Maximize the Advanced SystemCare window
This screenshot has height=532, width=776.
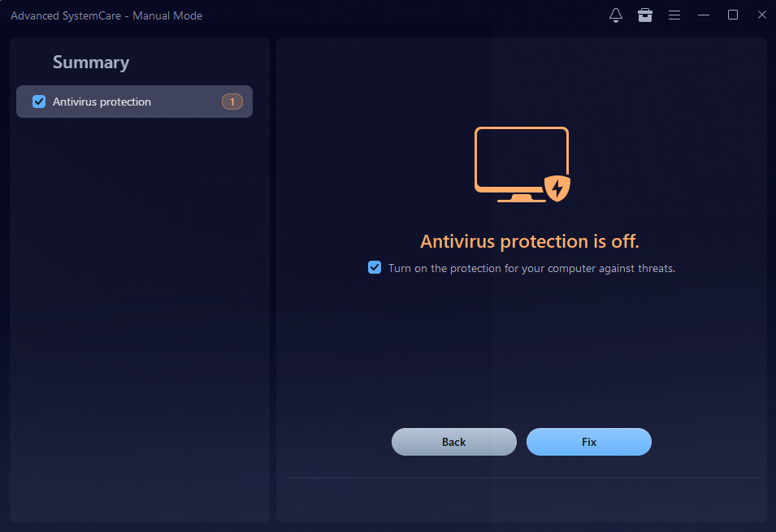[x=733, y=15]
